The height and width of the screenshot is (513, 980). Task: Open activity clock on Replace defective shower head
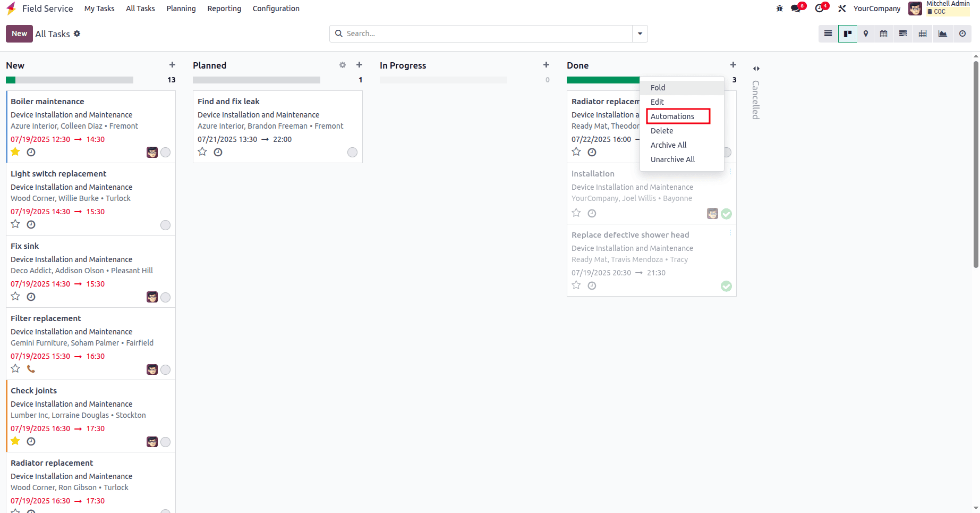pyautogui.click(x=592, y=285)
